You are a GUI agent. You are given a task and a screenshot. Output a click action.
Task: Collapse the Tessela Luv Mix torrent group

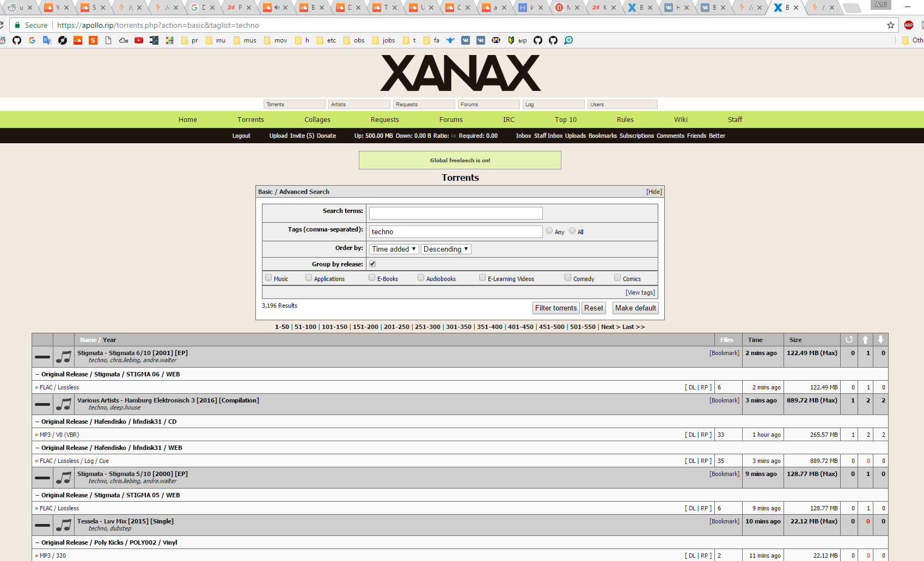pos(42,526)
